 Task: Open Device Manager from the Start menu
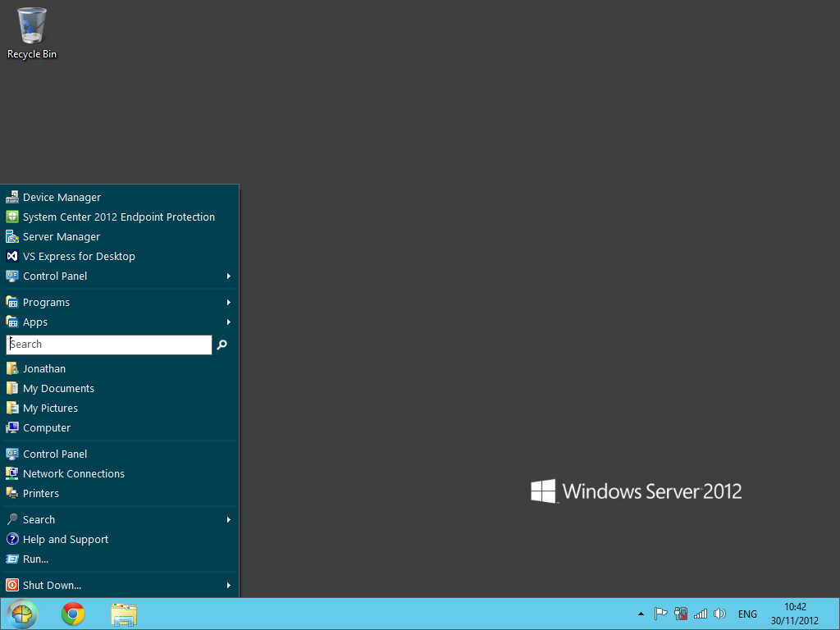120,197
